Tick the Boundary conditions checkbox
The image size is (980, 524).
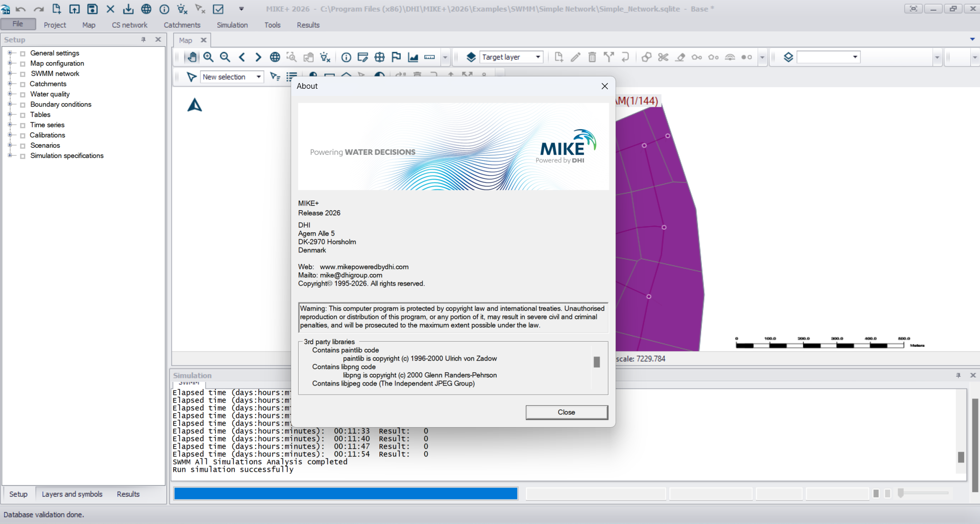pyautogui.click(x=23, y=105)
